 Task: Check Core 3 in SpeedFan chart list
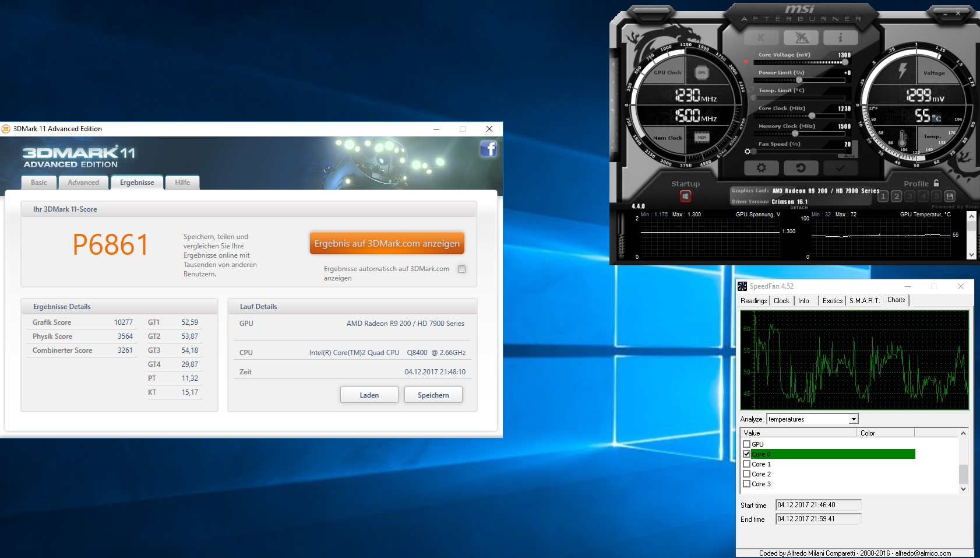(747, 484)
